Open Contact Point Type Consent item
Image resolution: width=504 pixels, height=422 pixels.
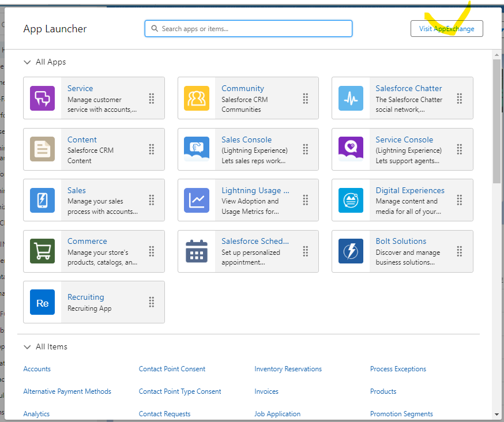pyautogui.click(x=180, y=391)
